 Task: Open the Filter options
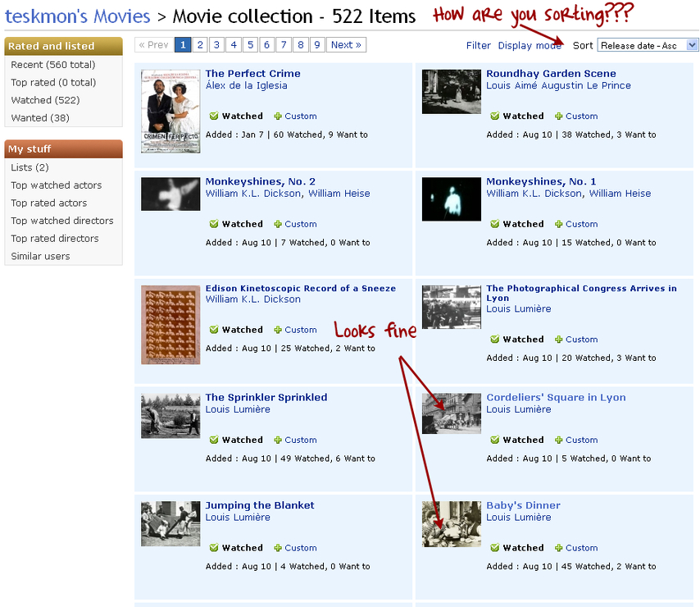tap(478, 46)
